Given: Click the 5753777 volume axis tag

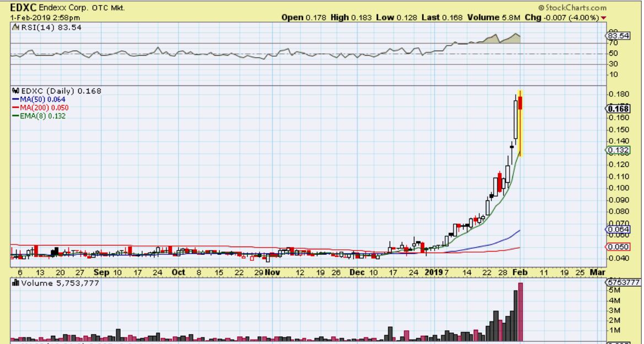Looking at the screenshot, I should [x=624, y=282].
